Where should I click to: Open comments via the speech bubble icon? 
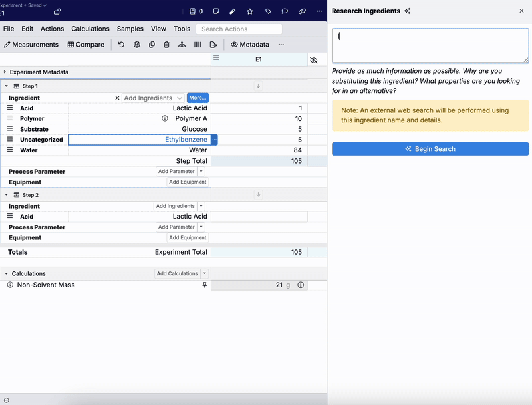click(285, 11)
